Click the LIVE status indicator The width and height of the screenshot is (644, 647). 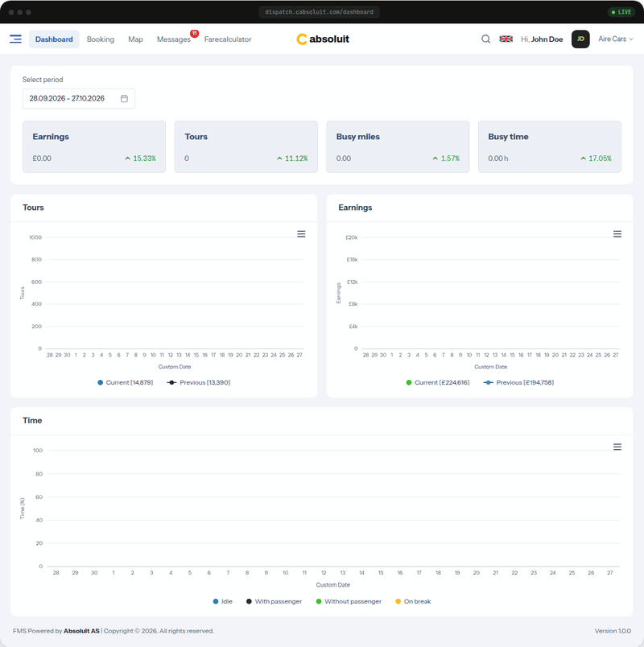621,12
